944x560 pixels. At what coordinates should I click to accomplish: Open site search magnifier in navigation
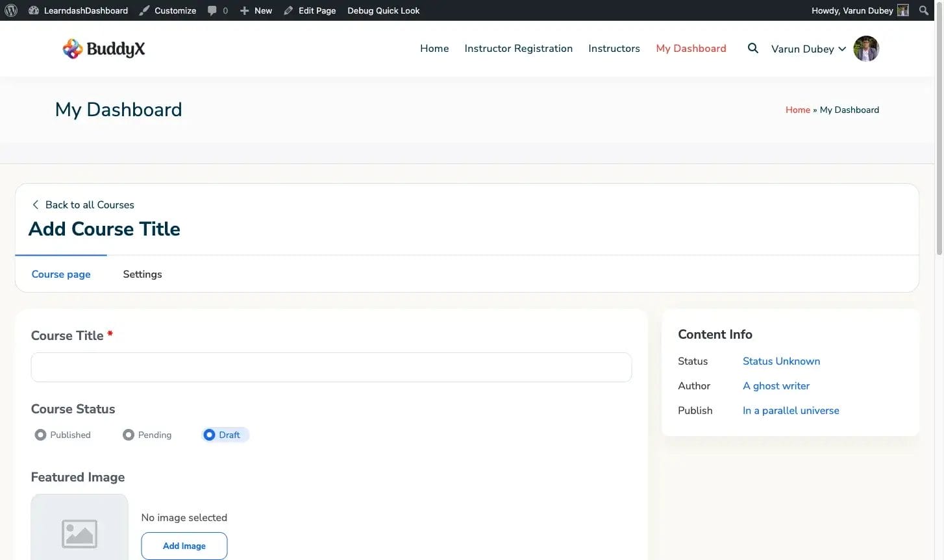[752, 48]
